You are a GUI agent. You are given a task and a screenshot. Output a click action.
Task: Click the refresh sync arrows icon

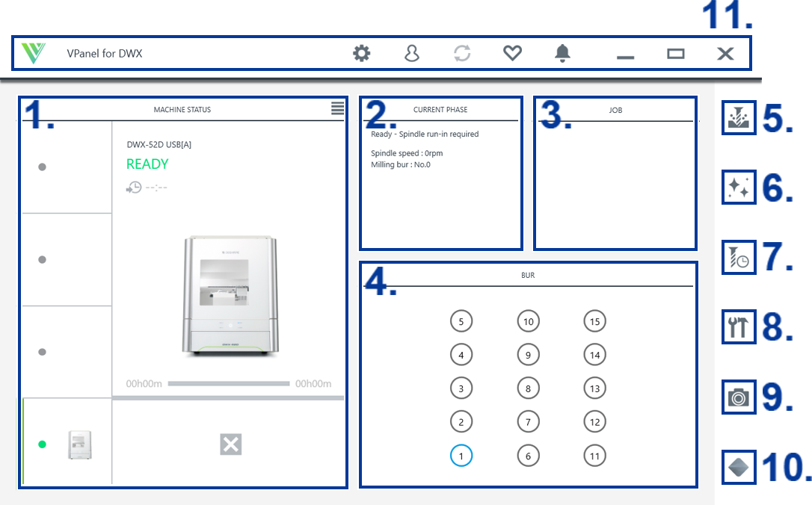click(x=462, y=53)
